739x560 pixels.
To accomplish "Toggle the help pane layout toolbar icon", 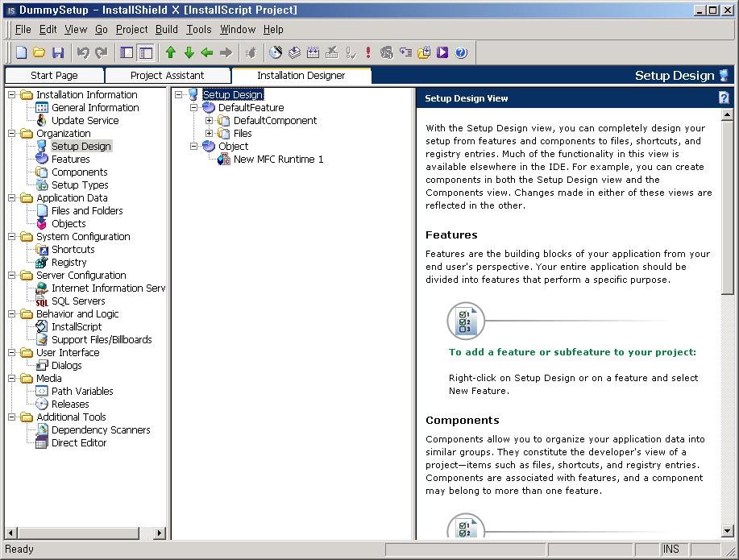I will click(x=146, y=52).
